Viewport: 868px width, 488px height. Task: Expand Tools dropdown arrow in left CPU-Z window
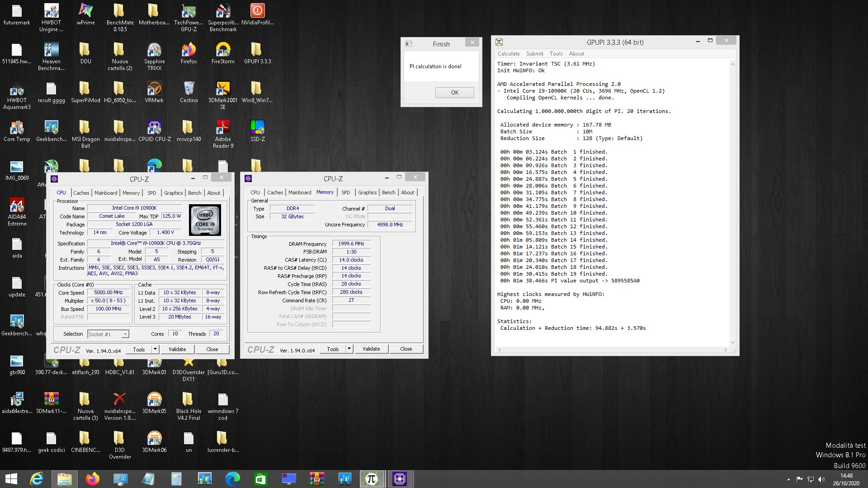[x=155, y=349]
